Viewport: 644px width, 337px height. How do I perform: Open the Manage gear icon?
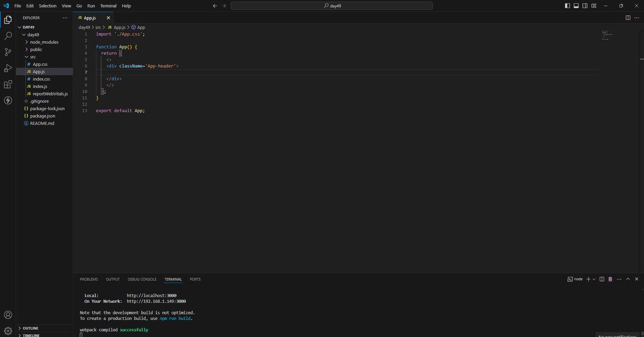[8, 331]
